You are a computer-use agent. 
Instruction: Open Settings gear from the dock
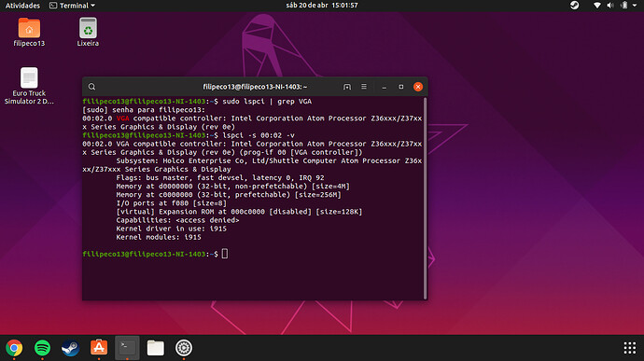coord(184,348)
